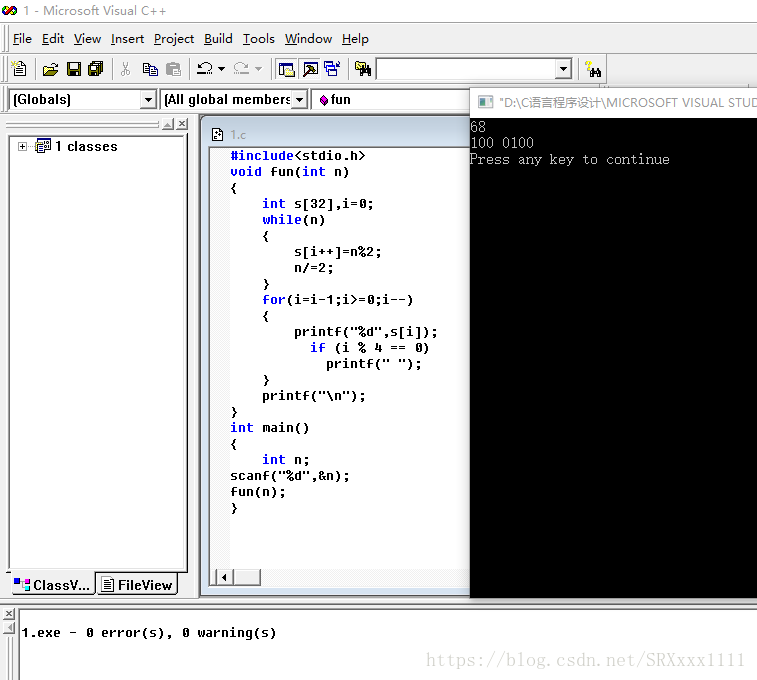The image size is (757, 680).
Task: Click inside the Find text input field
Action: click(x=465, y=69)
